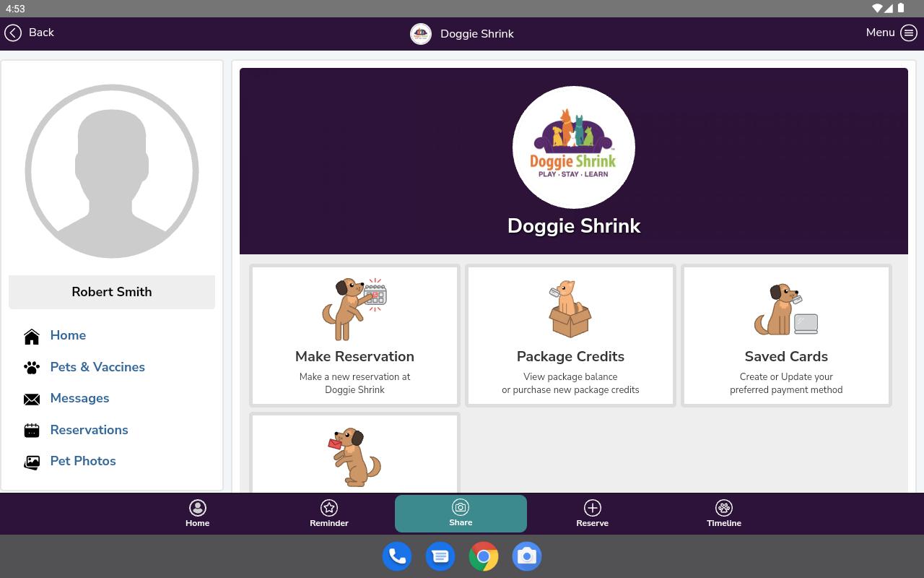Click the Package Credits card title

tap(570, 356)
